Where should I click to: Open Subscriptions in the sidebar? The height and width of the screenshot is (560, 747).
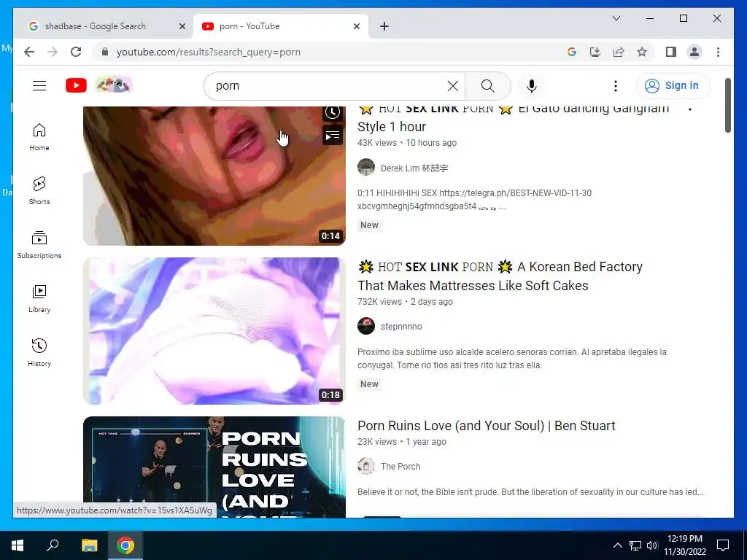pos(39,245)
